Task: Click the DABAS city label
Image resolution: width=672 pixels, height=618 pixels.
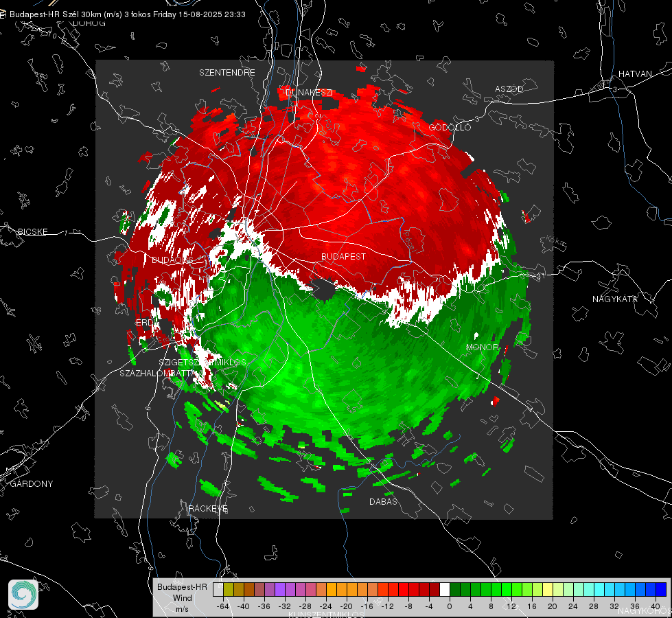Action: (383, 502)
